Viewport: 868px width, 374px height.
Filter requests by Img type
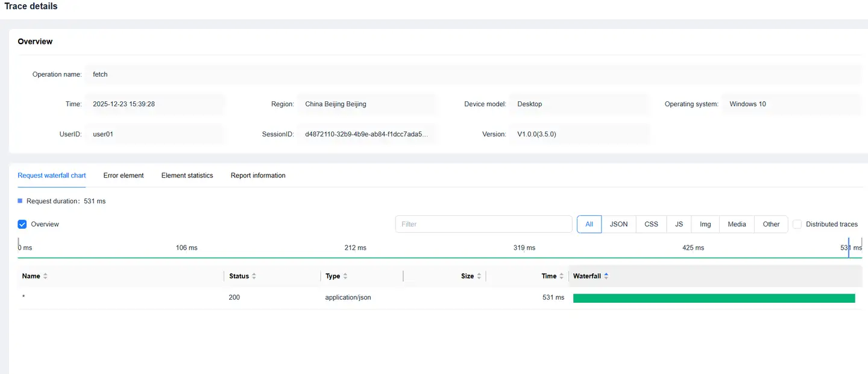coord(705,224)
